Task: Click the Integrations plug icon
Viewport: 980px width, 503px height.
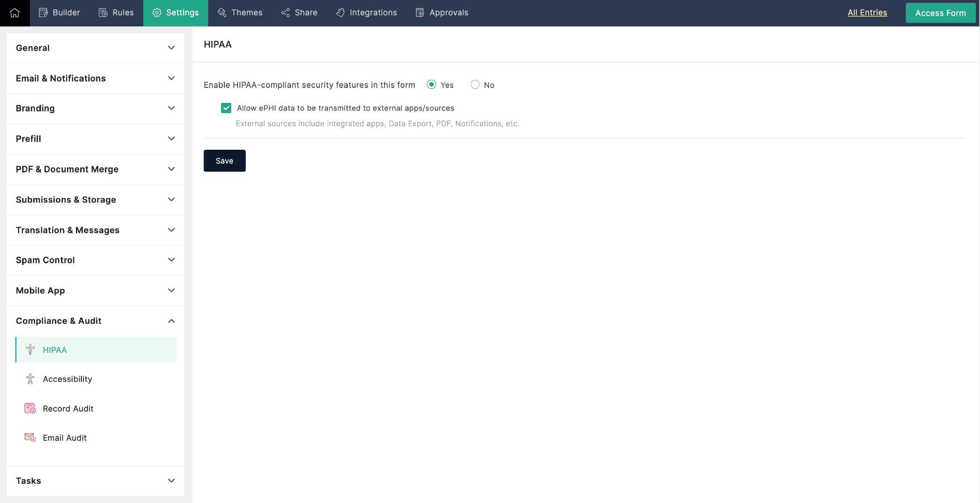Action: point(340,13)
